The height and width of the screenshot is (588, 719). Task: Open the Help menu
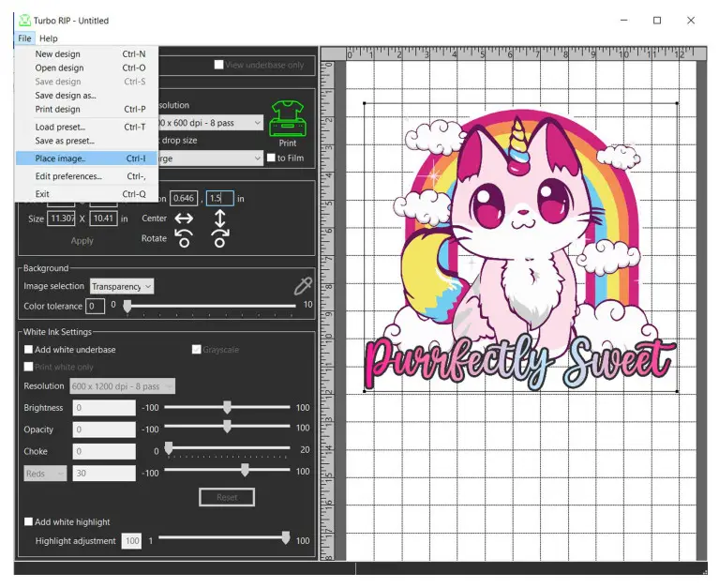[x=48, y=38]
